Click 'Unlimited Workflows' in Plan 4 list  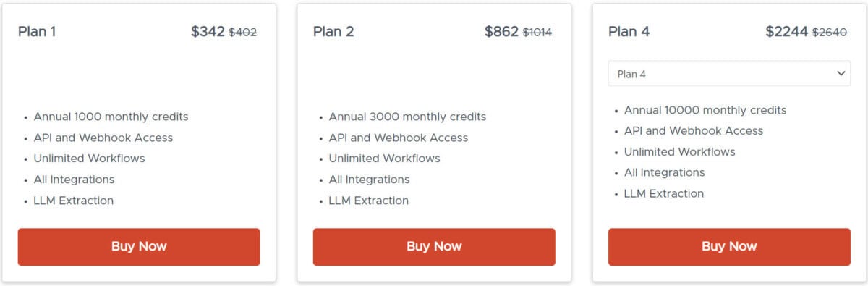679,152
